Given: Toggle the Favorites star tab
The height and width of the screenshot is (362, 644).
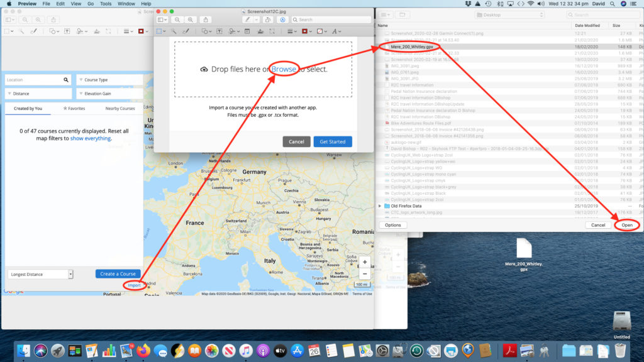Looking at the screenshot, I should coord(74,108).
